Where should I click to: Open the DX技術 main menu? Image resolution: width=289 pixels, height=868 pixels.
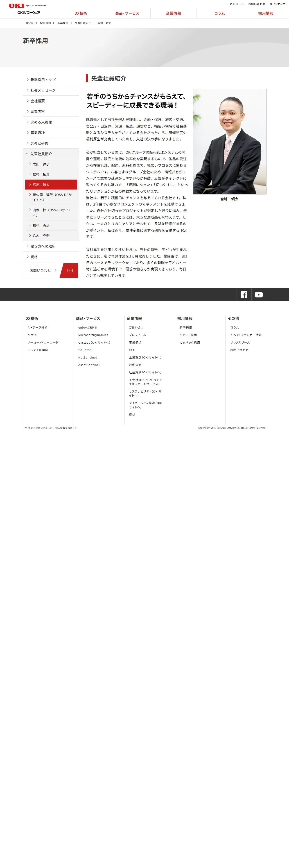pos(81,14)
